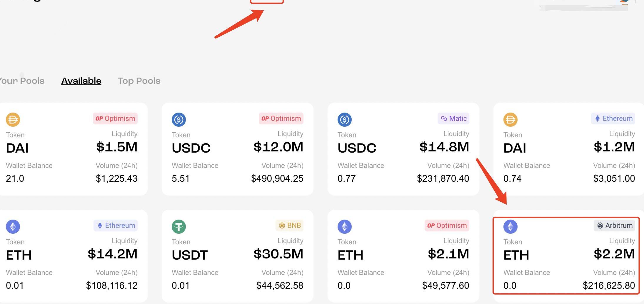Click the ETH token icon on the Optimism pool
The image size is (644, 304).
coord(345,227)
